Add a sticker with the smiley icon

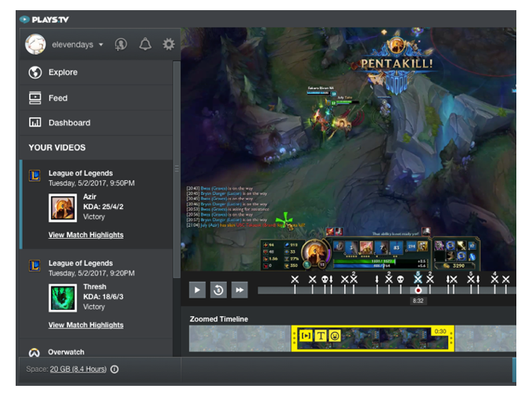334,336
